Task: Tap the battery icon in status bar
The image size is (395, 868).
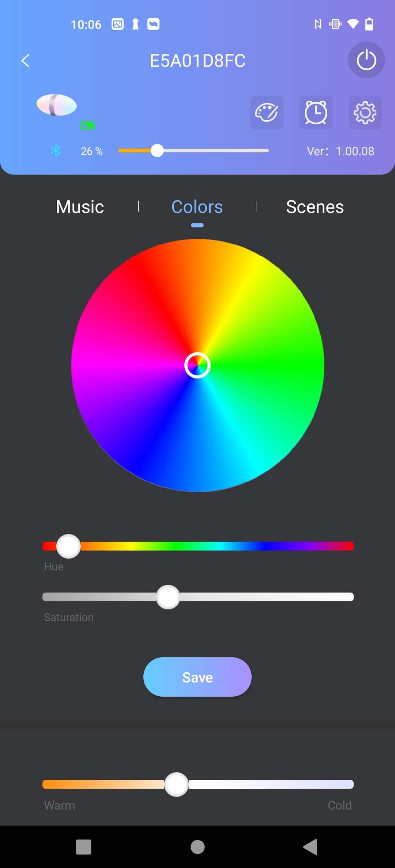Action: pyautogui.click(x=369, y=24)
